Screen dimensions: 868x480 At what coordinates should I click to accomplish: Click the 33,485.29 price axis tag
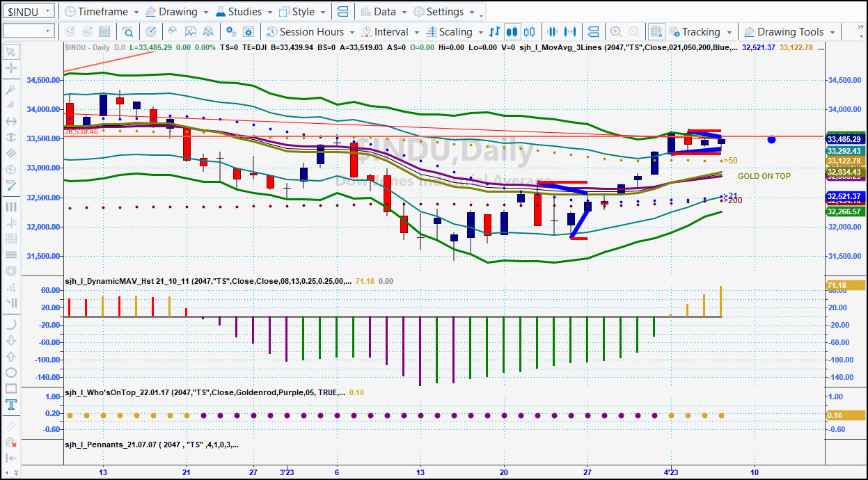[x=844, y=138]
